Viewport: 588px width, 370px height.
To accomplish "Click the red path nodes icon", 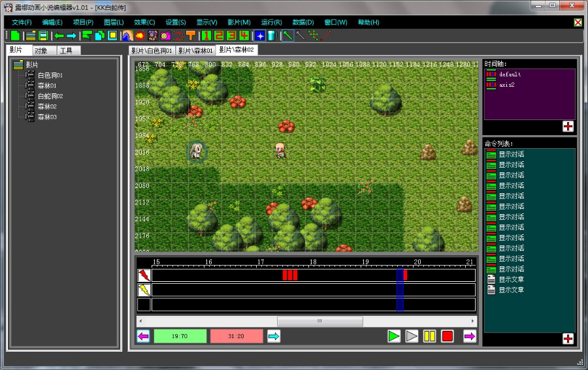I will (x=178, y=36).
